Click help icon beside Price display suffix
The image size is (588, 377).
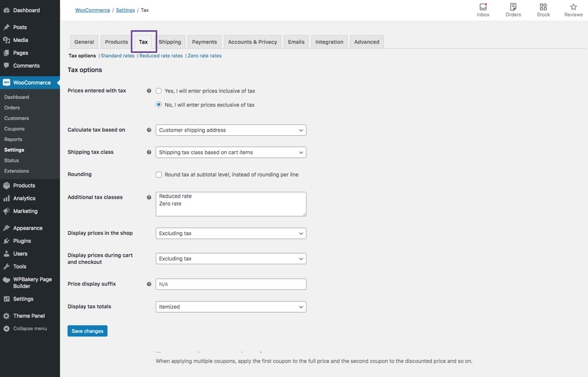pos(149,284)
